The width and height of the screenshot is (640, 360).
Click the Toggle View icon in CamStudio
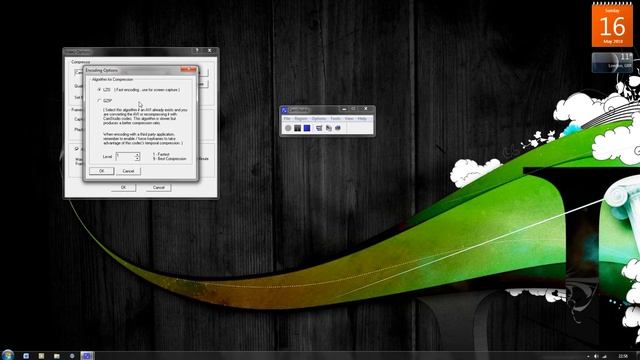(x=319, y=128)
